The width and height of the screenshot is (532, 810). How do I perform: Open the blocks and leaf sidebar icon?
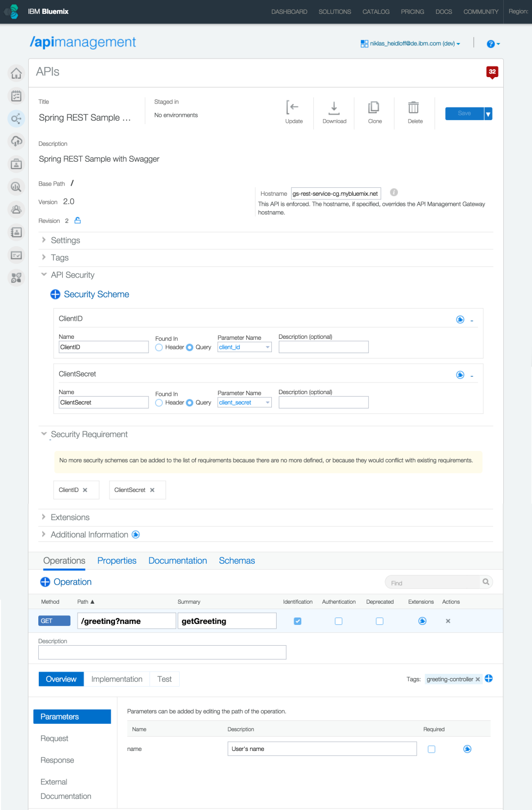click(x=16, y=278)
